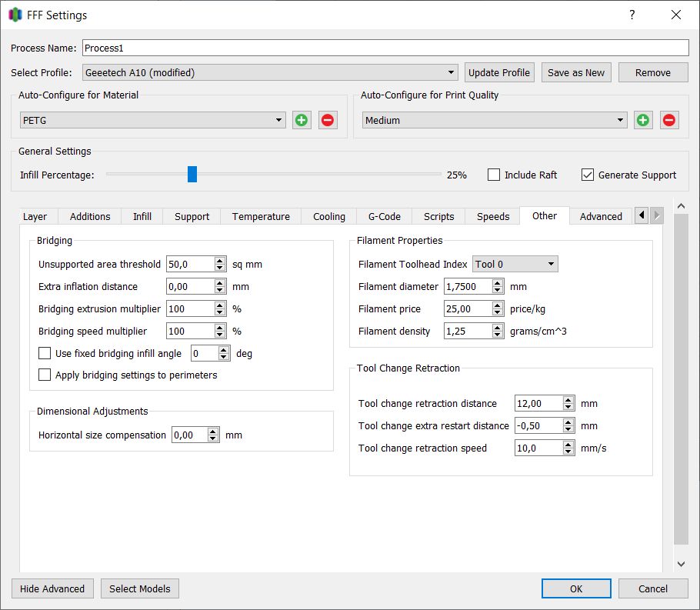Switch to the Layer tab
The height and width of the screenshot is (610, 700).
coord(35,217)
